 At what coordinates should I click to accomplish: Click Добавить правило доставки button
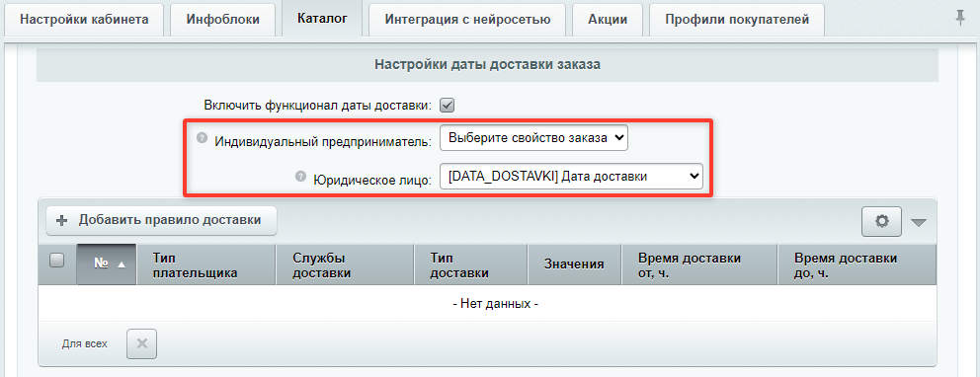(162, 220)
